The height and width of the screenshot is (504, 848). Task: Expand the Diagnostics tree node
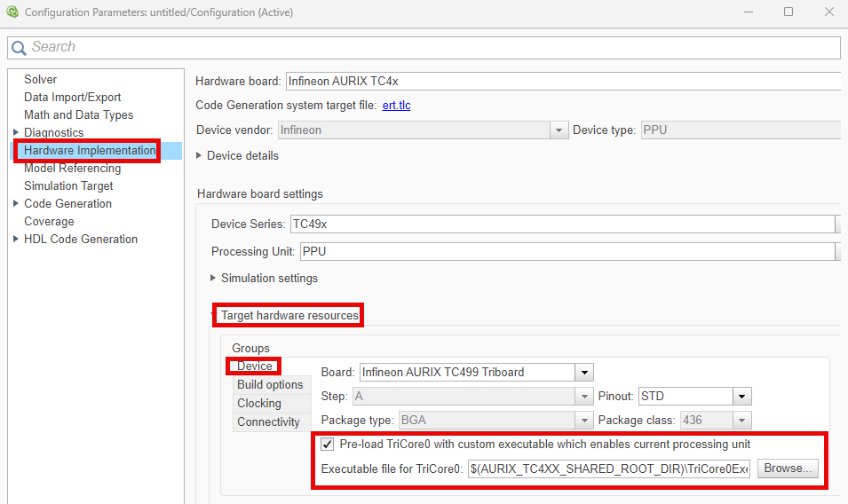tap(16, 132)
